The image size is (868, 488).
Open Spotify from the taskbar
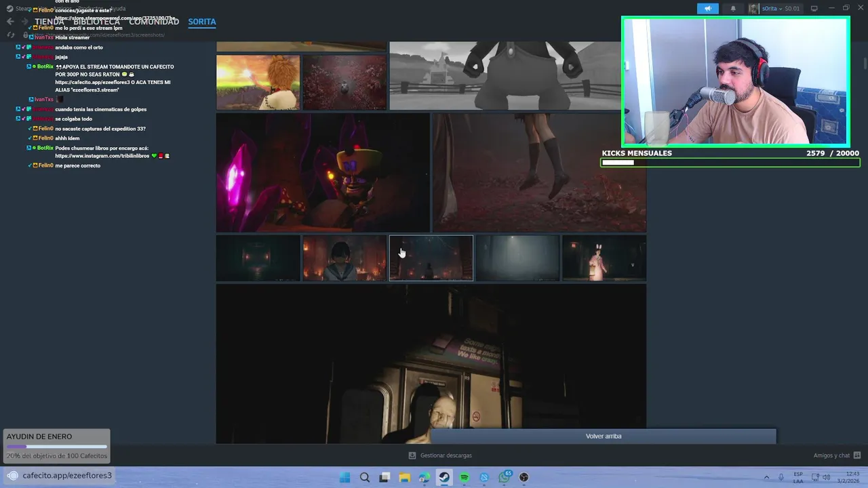465,477
